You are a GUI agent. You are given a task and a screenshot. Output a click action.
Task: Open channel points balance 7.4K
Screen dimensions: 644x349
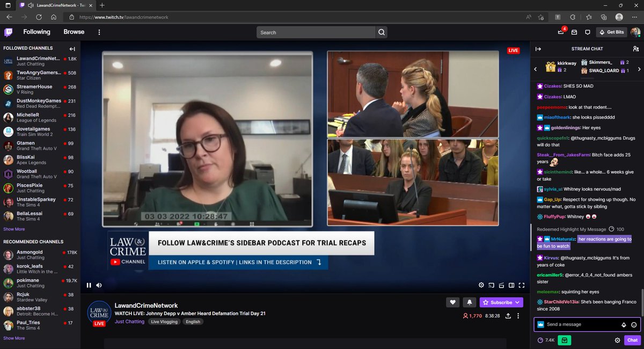coord(546,340)
